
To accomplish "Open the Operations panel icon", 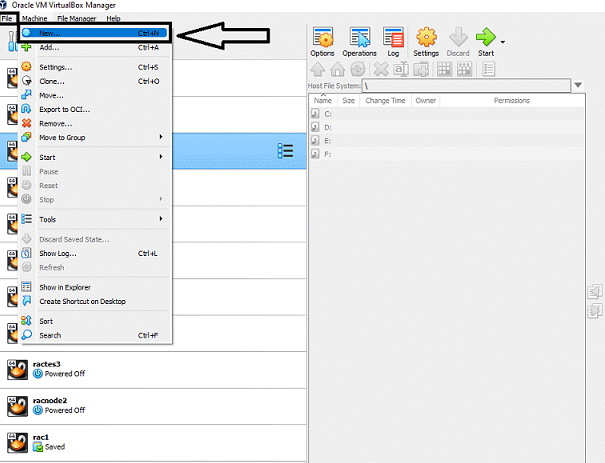I will [359, 41].
